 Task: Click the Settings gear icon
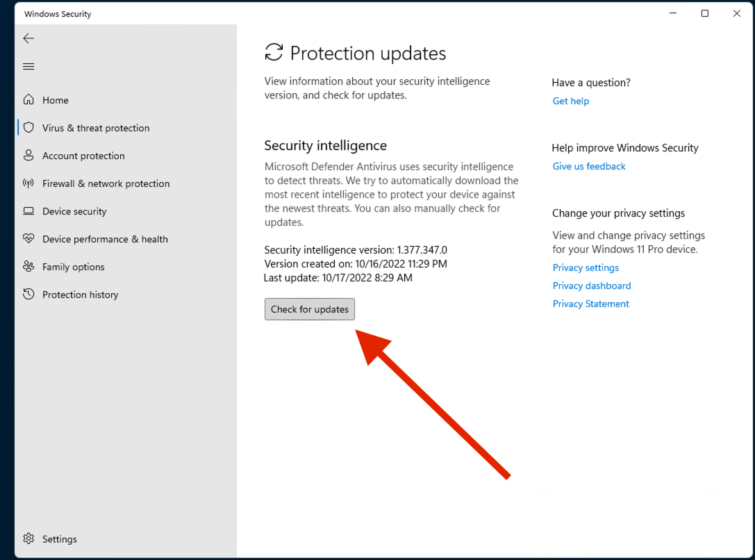29,539
